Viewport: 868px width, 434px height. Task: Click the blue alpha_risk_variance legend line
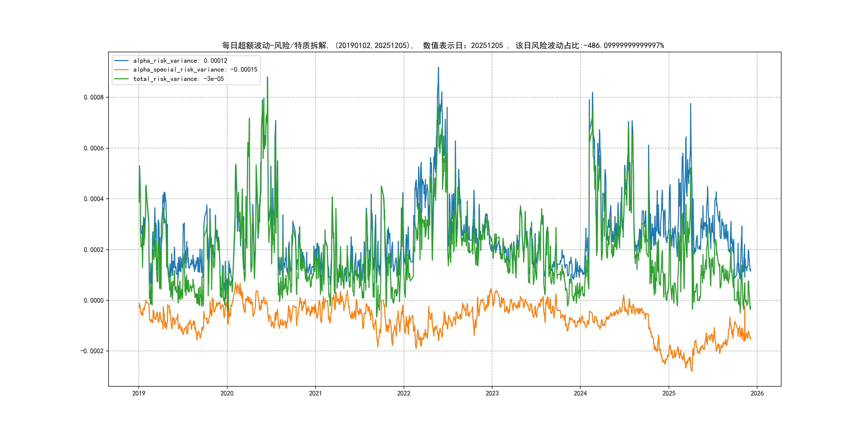(x=121, y=61)
